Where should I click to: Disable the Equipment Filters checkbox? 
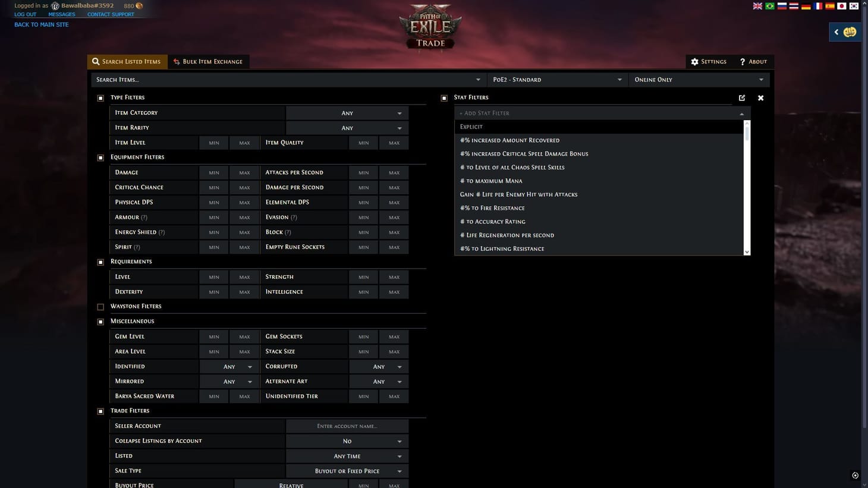100,158
